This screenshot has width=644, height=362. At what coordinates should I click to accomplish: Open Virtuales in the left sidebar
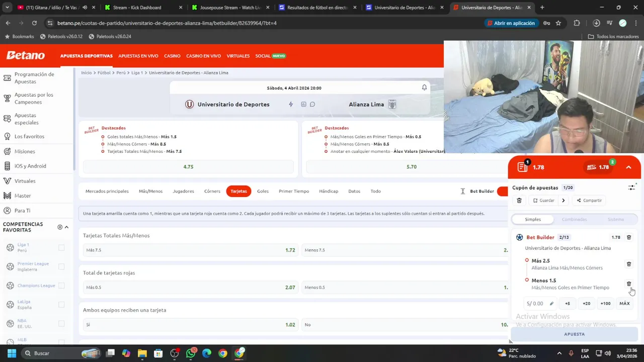[25, 181]
